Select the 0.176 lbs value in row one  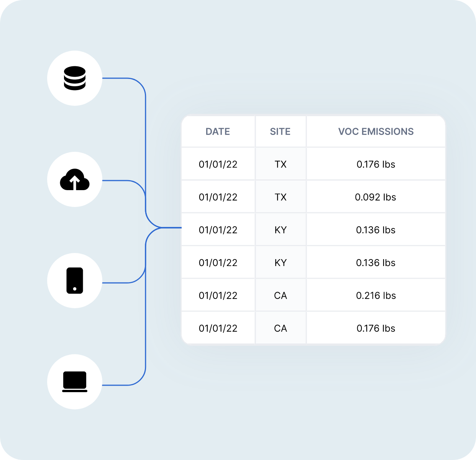(x=376, y=164)
